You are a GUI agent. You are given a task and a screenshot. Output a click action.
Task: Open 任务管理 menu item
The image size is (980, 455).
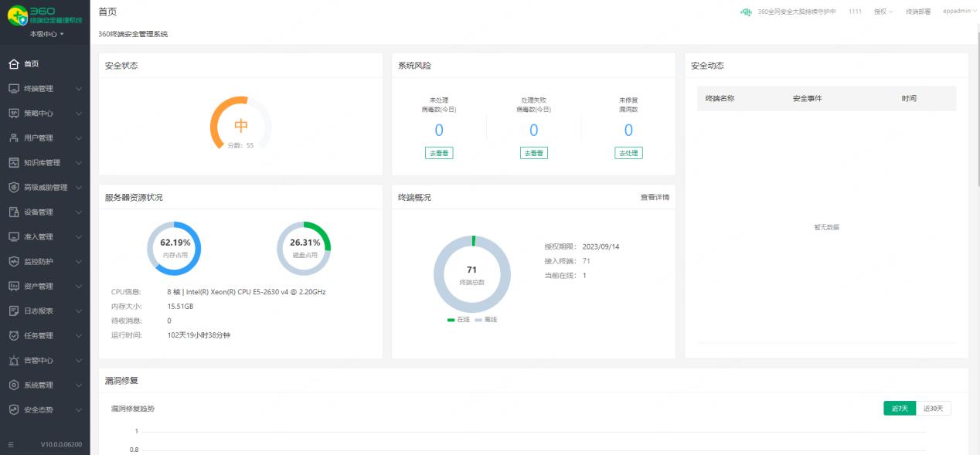point(45,336)
